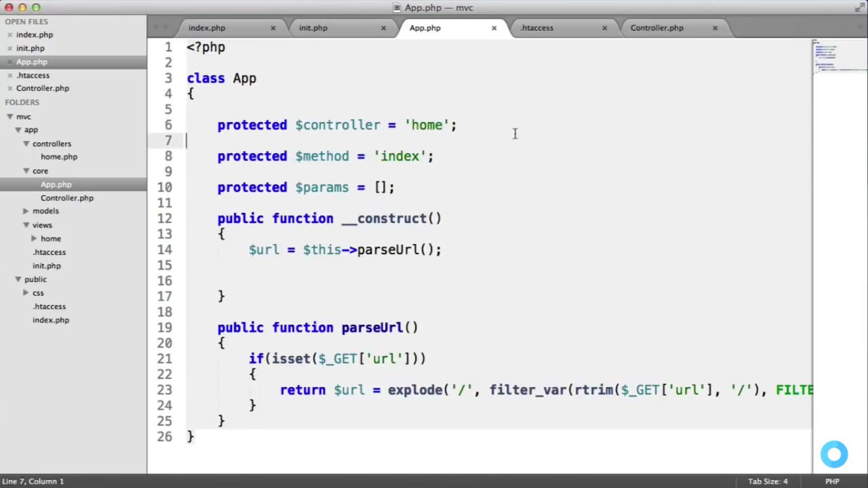Open .htaccess under public folder

coord(50,306)
